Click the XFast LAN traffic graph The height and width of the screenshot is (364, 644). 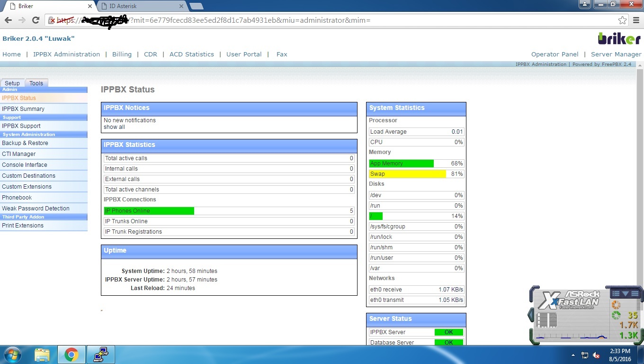pyautogui.click(x=572, y=336)
